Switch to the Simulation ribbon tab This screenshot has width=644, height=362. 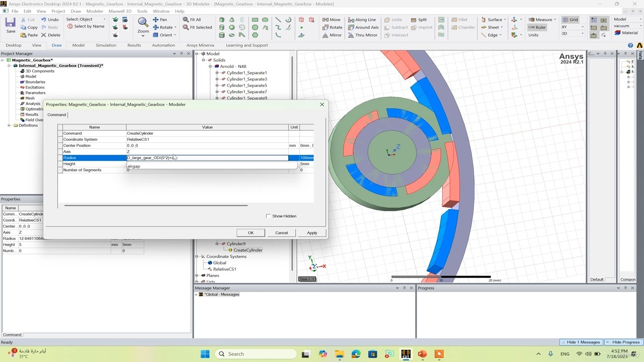click(x=106, y=45)
